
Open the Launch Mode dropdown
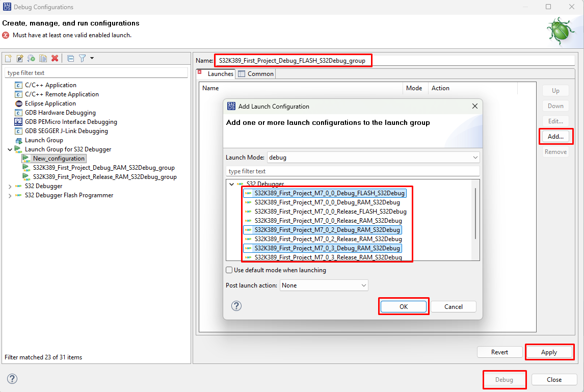373,158
